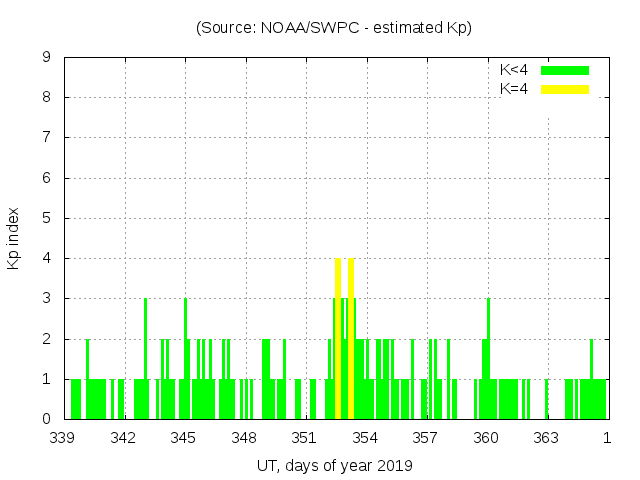Select the second yellow Kp=4 bar
The image size is (640, 480).
pyautogui.click(x=351, y=338)
